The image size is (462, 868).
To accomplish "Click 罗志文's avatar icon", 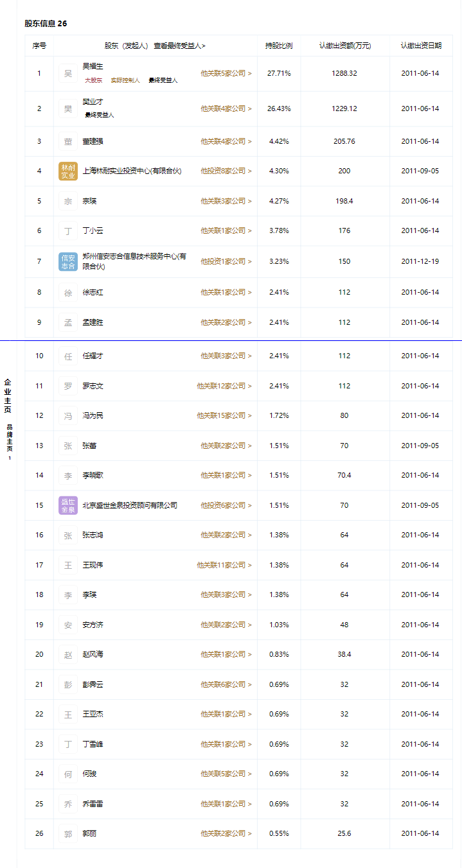I will (67, 385).
